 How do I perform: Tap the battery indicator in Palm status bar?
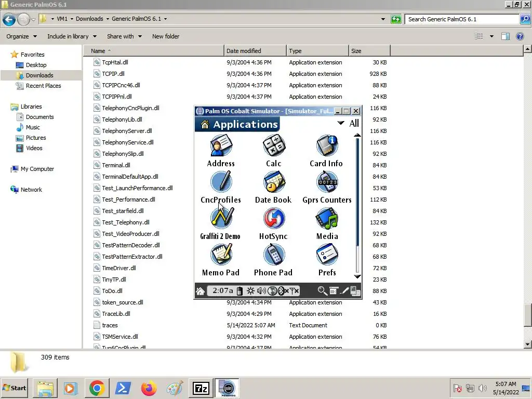(x=240, y=291)
